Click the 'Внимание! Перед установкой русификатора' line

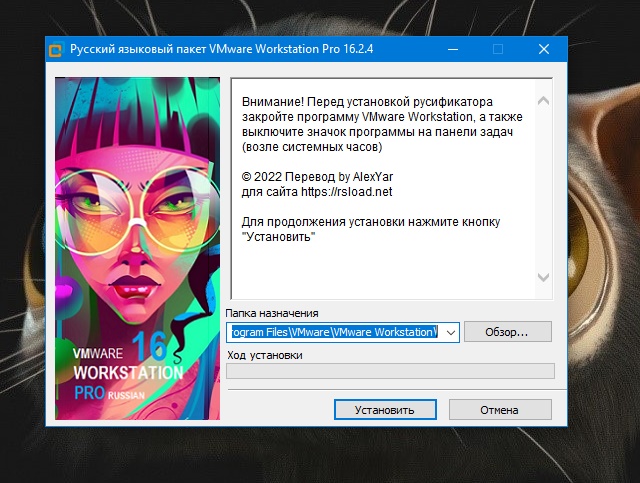tap(367, 101)
